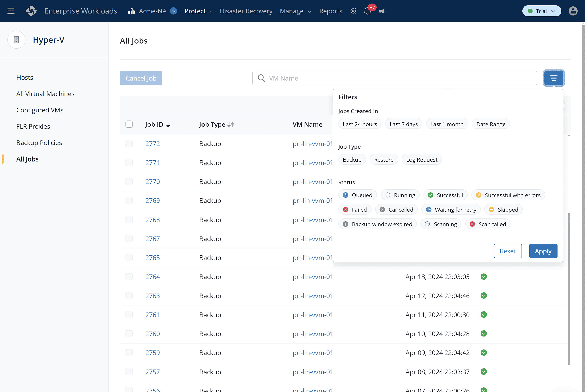
Task: Click success status icon for Apr 13 job
Action: [484, 277]
